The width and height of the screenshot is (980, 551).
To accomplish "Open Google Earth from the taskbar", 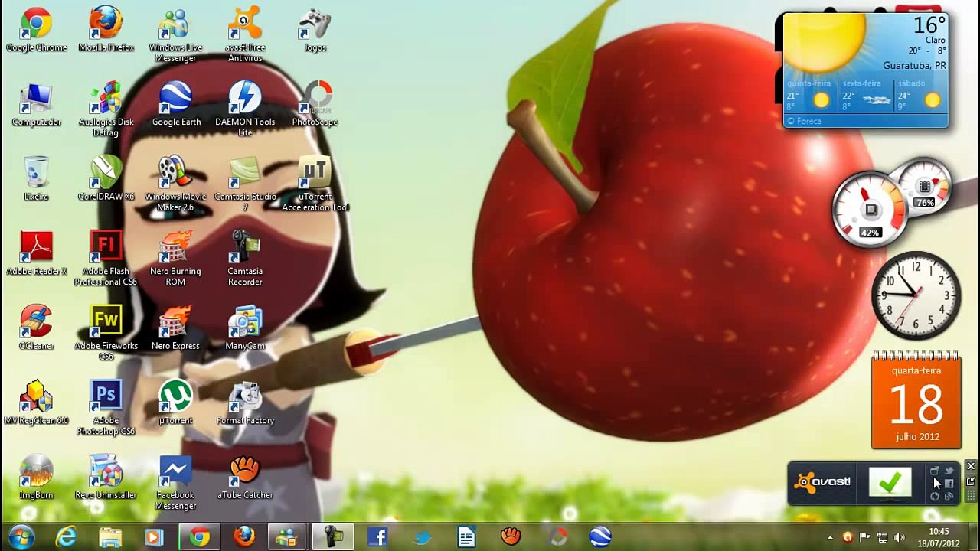I will tap(600, 537).
